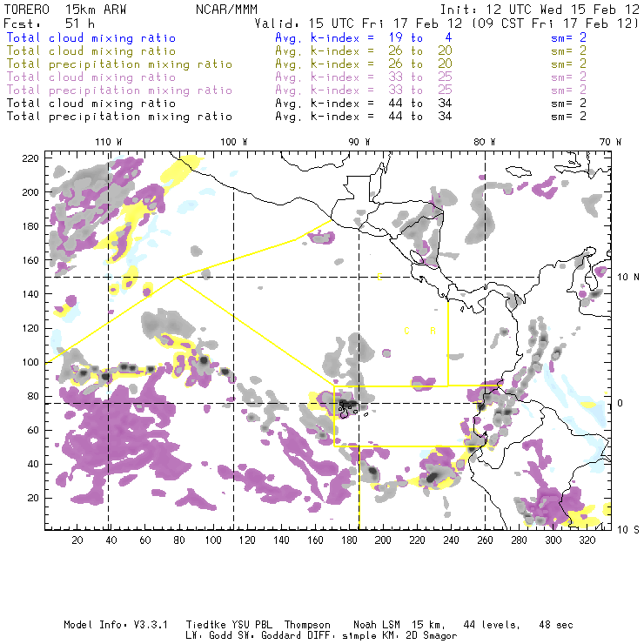Click the "100 W" longitude label
The width and height of the screenshot is (644, 644).
pyautogui.click(x=234, y=142)
